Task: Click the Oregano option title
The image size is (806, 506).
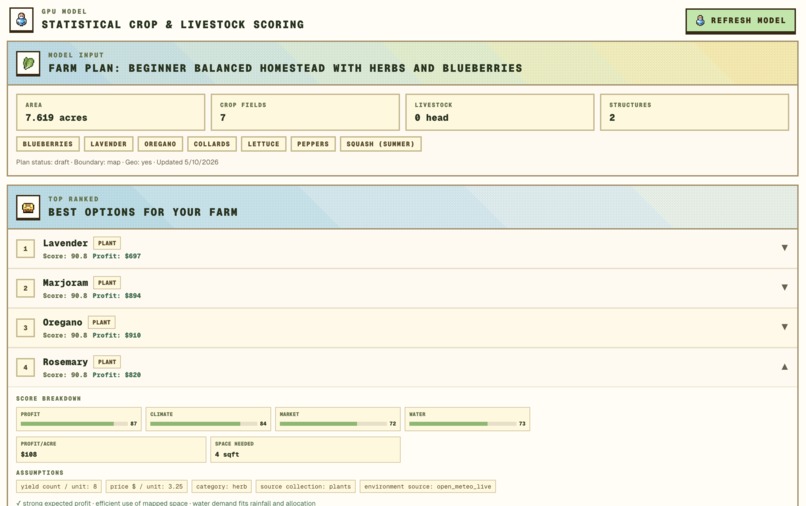Action: tap(62, 322)
